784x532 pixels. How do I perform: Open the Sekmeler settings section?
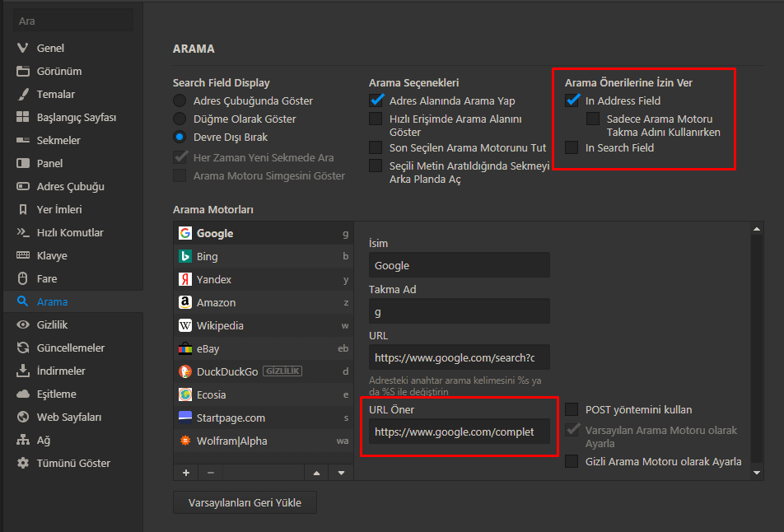coord(58,140)
